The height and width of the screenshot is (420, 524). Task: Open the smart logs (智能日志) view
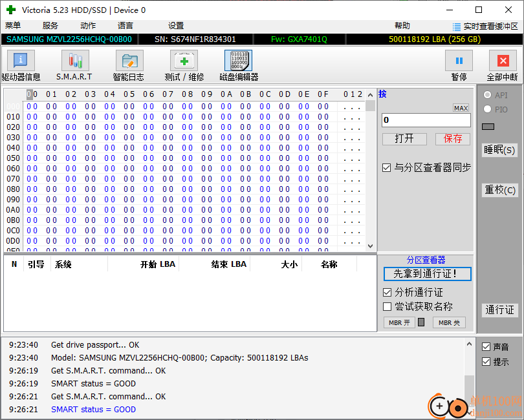[x=129, y=66]
